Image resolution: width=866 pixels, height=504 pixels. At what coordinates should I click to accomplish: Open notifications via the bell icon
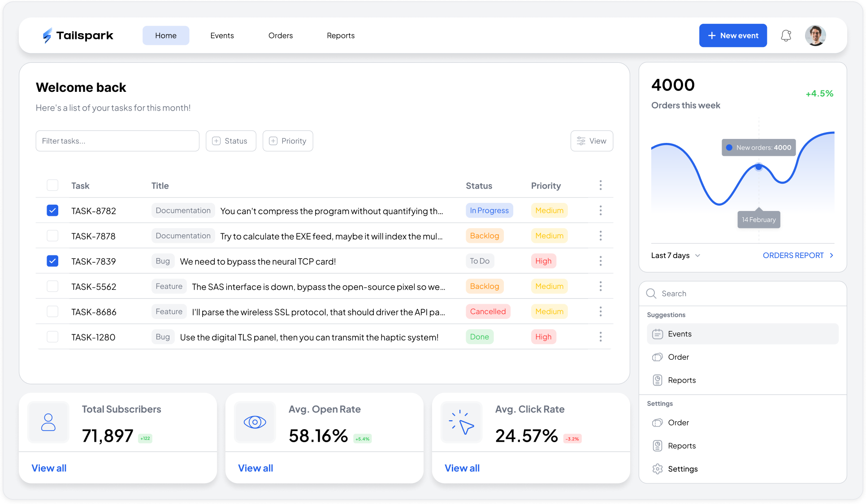[x=786, y=35]
